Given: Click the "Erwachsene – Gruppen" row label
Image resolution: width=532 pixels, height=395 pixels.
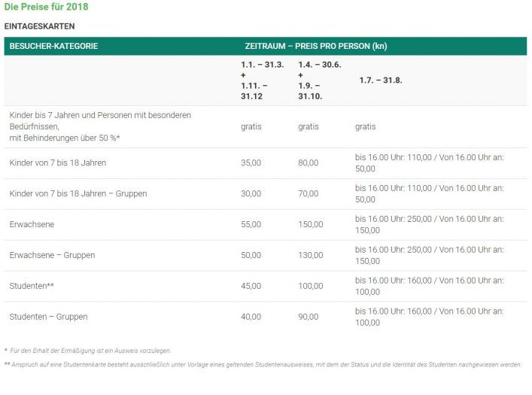Looking at the screenshot, I should click(52, 255).
